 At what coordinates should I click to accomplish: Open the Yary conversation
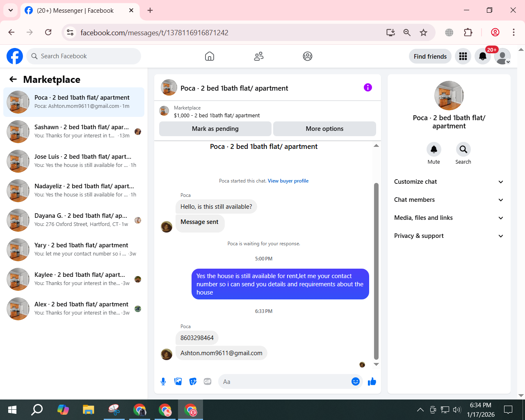click(x=74, y=250)
